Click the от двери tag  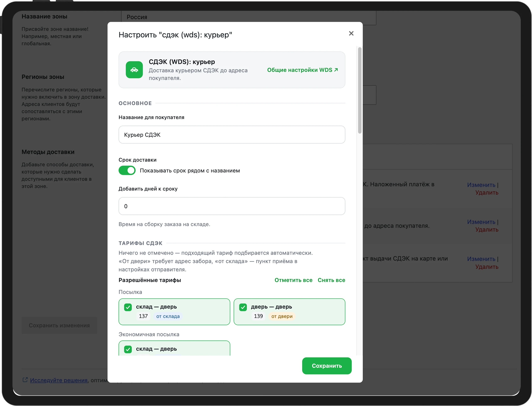[x=282, y=316]
